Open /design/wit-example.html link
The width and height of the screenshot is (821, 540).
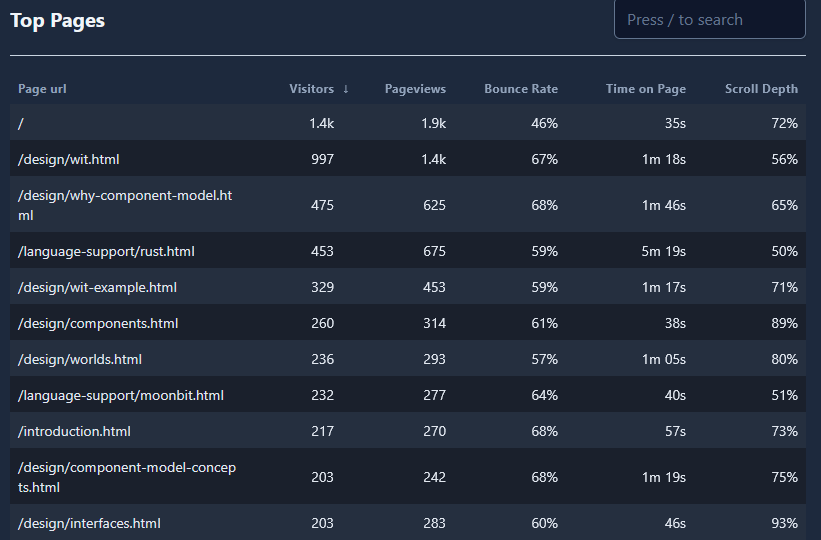[x=97, y=287]
